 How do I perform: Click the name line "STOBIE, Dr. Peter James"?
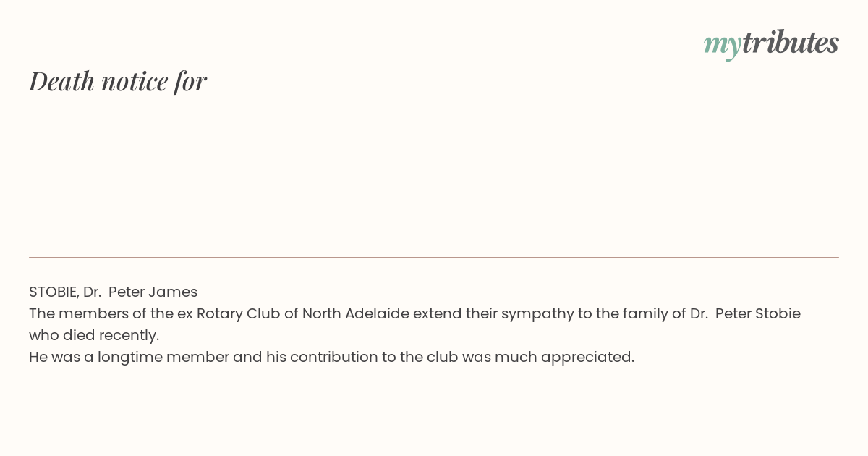coord(113,292)
